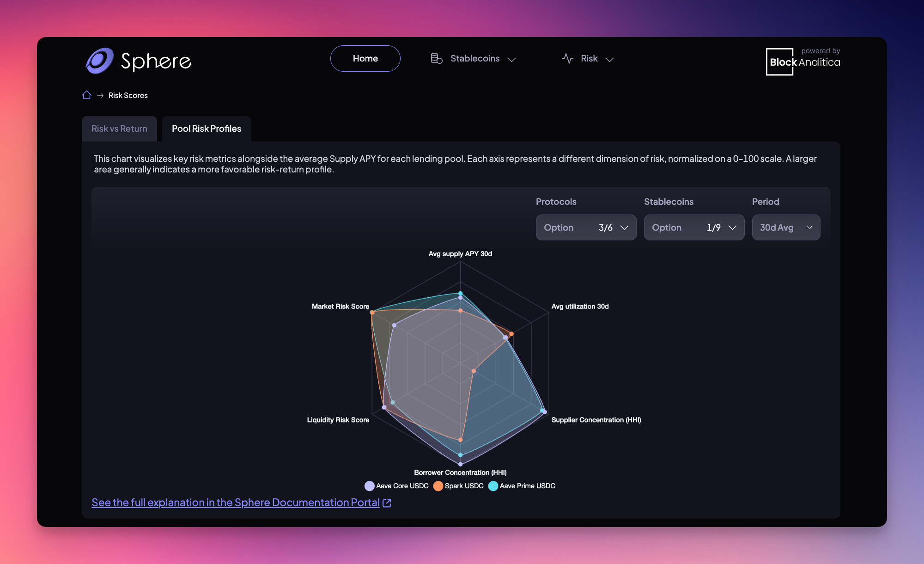Open the Block Analitica logo
The width and height of the screenshot is (924, 564).
pyautogui.click(x=803, y=61)
